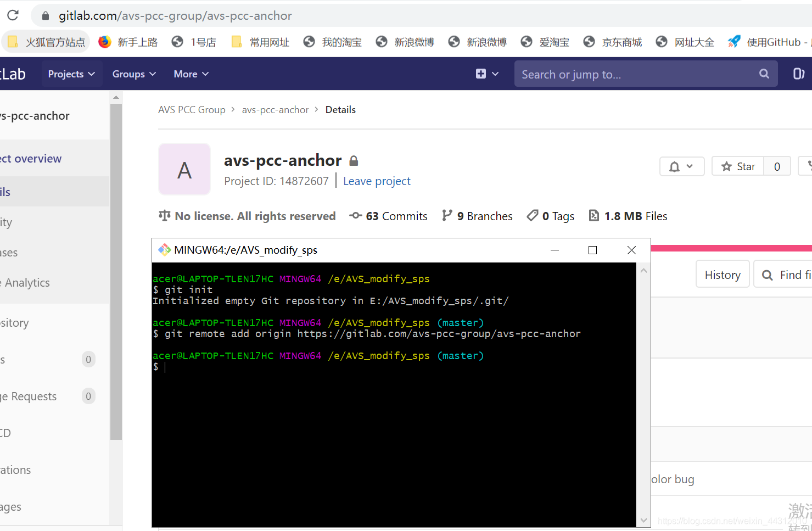The image size is (812, 531).
Task: Go to avs-pcc-anchor breadcrumb link
Action: tap(275, 110)
